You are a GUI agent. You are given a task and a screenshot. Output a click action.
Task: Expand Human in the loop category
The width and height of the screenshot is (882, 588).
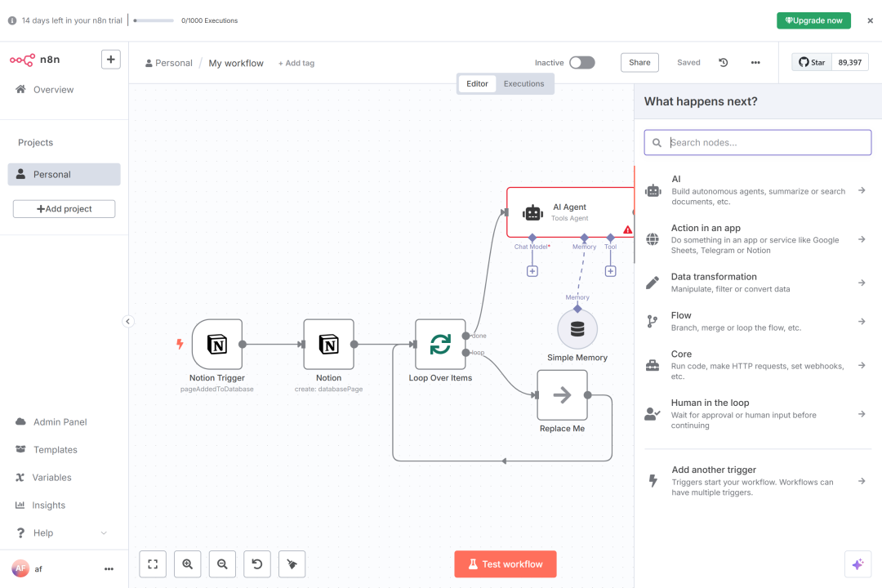point(758,414)
